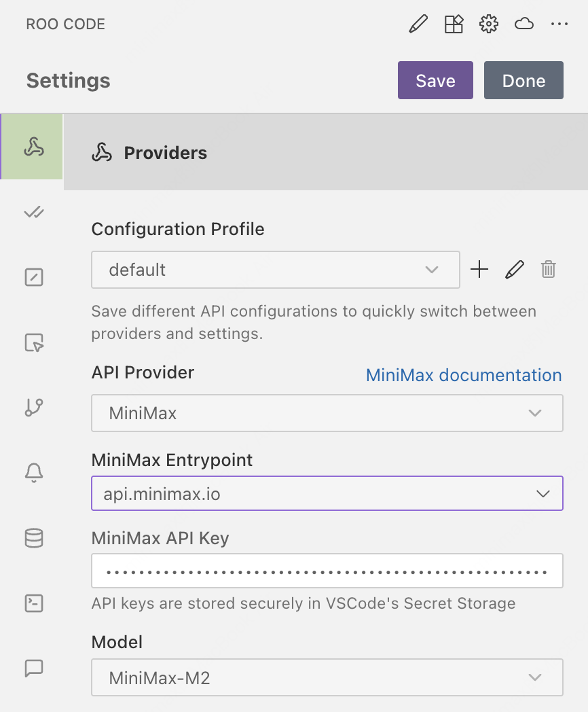Delete the current configuration profile
Image resolution: width=588 pixels, height=712 pixels.
pos(549,270)
